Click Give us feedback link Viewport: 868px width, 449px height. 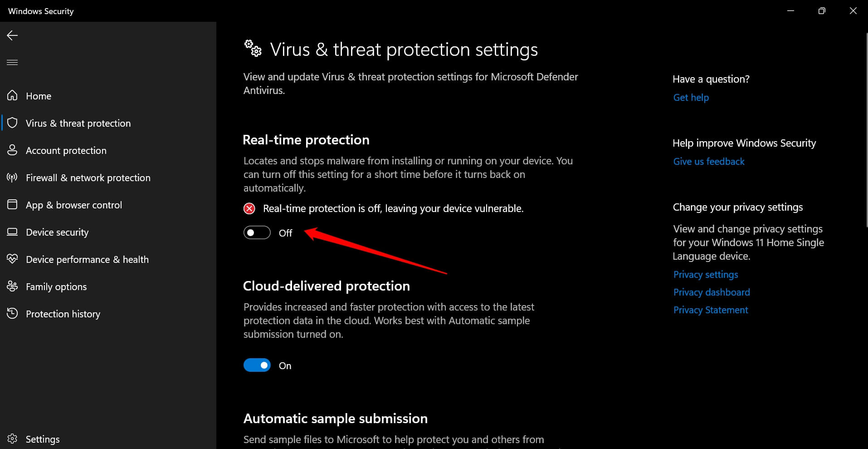pyautogui.click(x=708, y=162)
